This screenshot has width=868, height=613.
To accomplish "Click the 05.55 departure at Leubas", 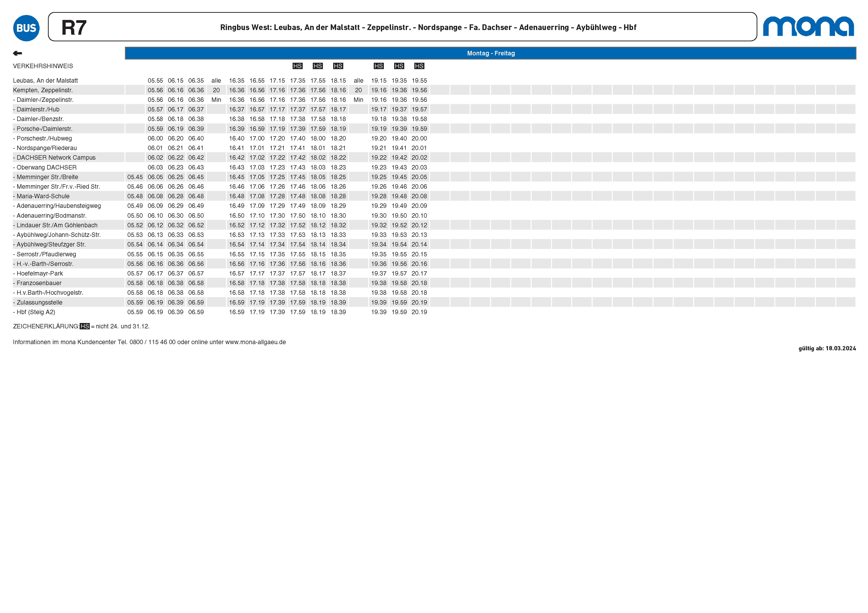I will (155, 80).
